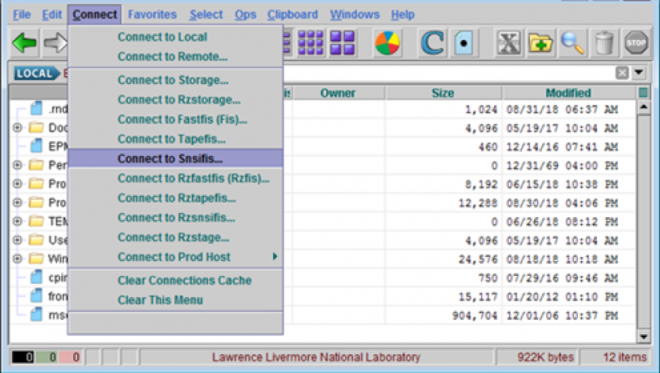Click the trash can delete icon
Screen dimensions: 660x373
(x=604, y=43)
